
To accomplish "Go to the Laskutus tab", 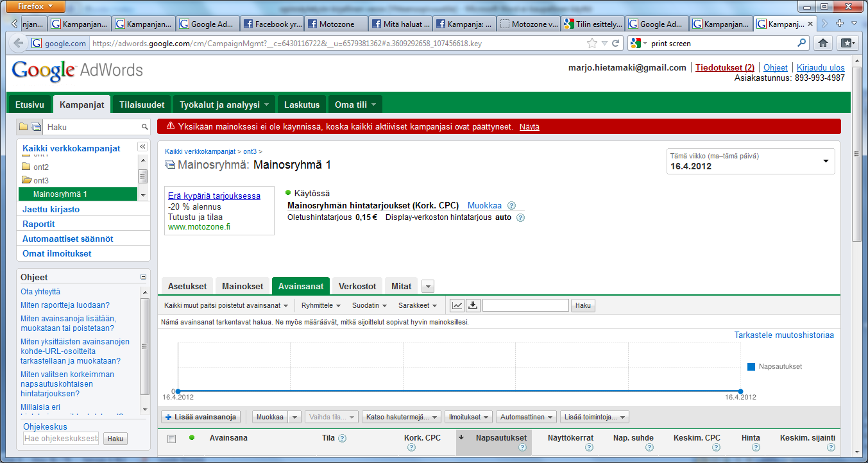I will (302, 105).
